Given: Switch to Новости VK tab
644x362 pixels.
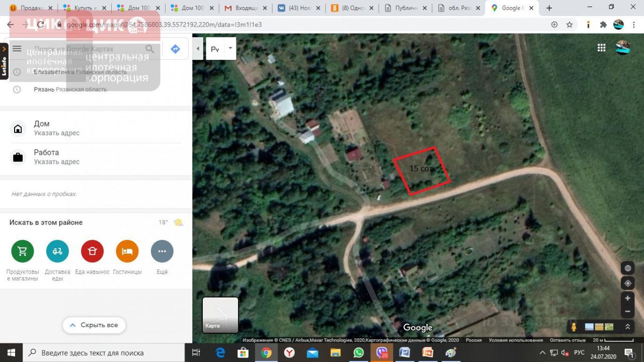Looking at the screenshot, I should (x=299, y=8).
